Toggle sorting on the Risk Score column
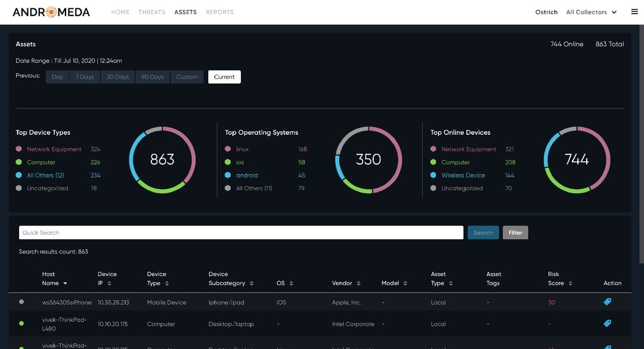The height and width of the screenshot is (349, 644). tap(571, 283)
